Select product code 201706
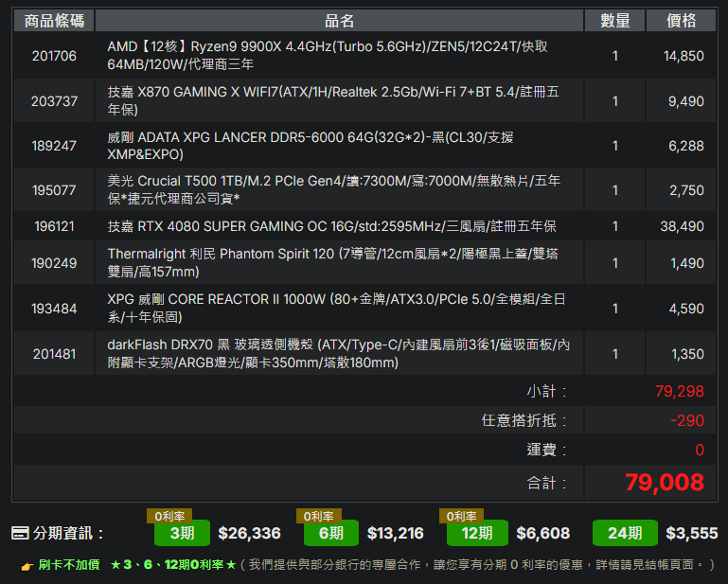 tap(54, 56)
